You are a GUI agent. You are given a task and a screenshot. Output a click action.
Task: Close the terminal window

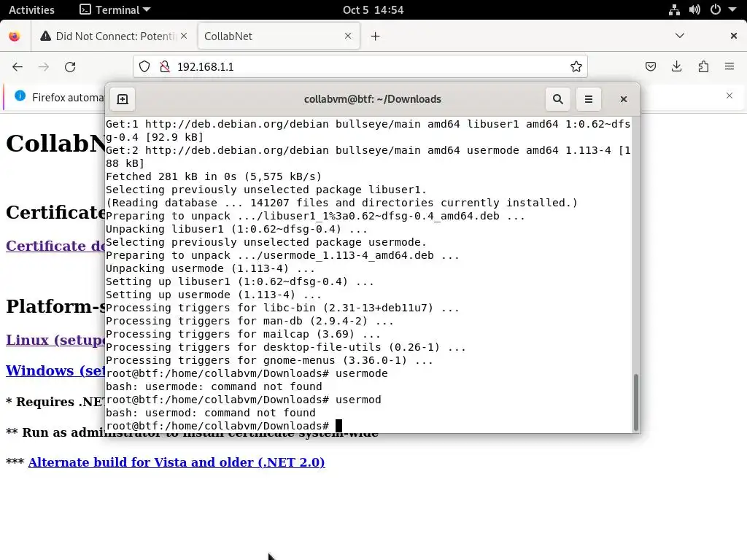click(624, 99)
